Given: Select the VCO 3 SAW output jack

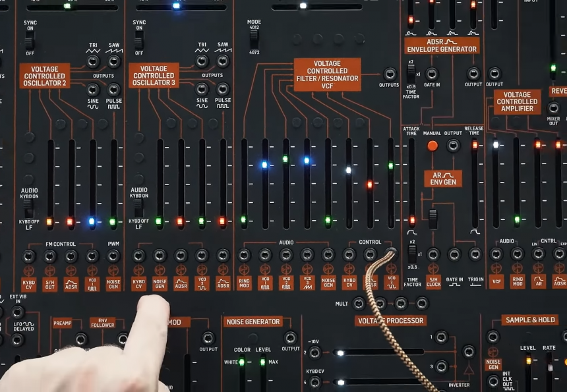Looking at the screenshot, I should click(223, 61).
